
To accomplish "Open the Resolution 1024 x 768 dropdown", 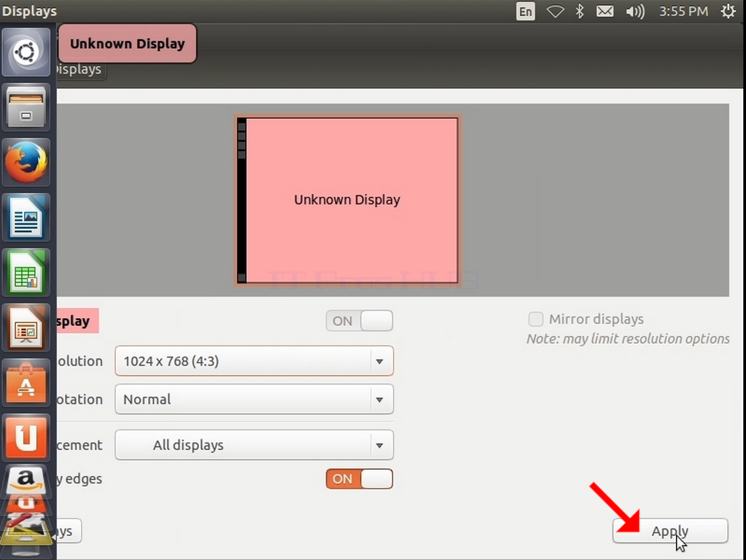I will coord(254,361).
